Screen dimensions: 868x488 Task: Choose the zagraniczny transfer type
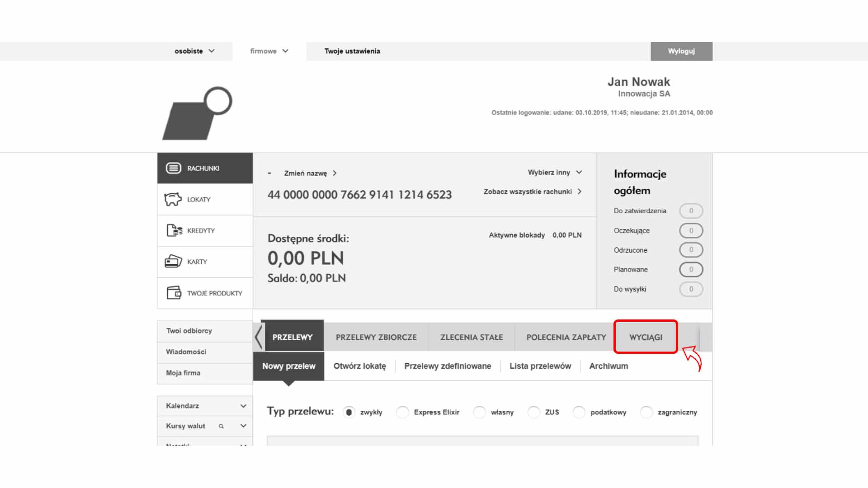tap(646, 412)
